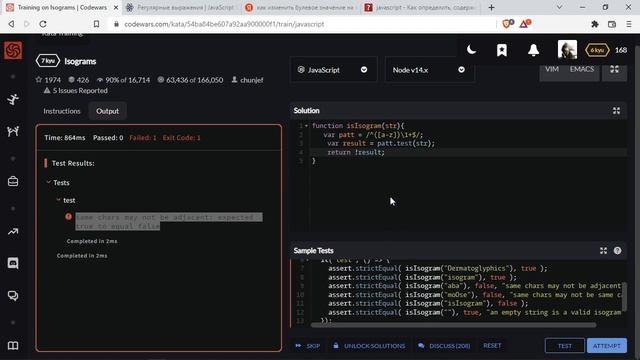Viewport: 640px width, 360px height.
Task: Expand the Sample Tests panel
Action: coord(603,251)
